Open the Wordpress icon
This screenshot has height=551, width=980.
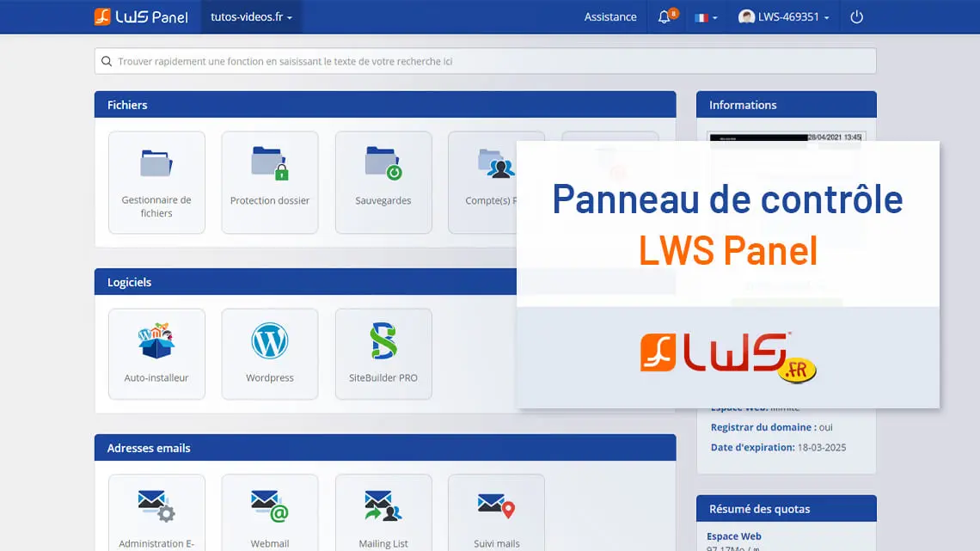(270, 353)
